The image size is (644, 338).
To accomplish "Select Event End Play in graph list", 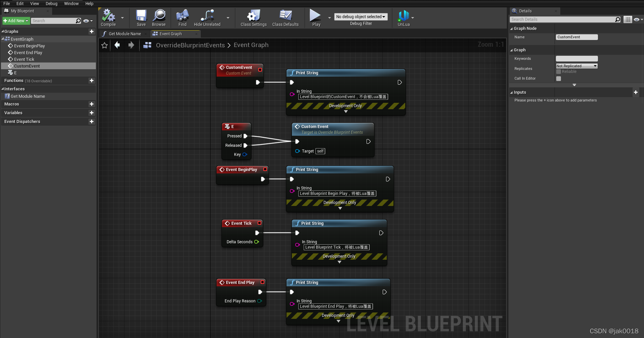I will [x=28, y=53].
